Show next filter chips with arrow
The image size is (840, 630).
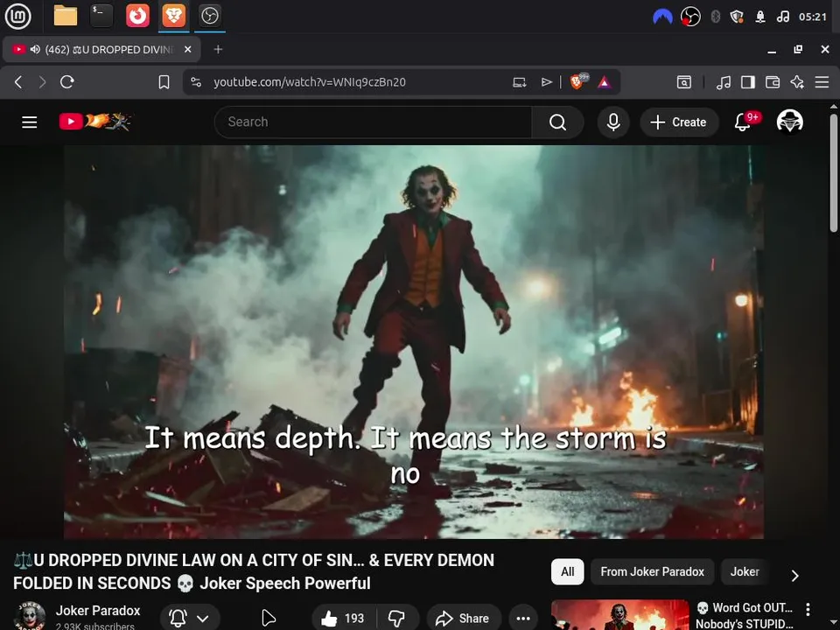[x=794, y=576]
